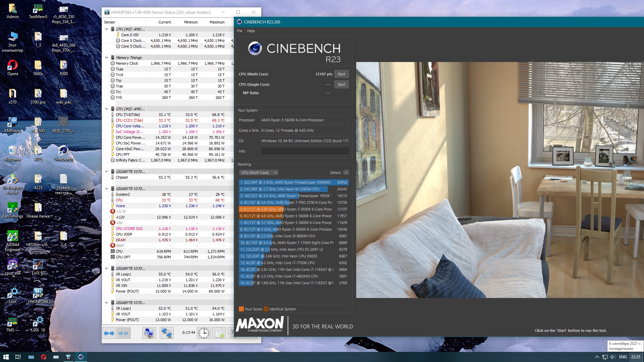
Task: Open Cinebench File menu
Action: coord(239,31)
